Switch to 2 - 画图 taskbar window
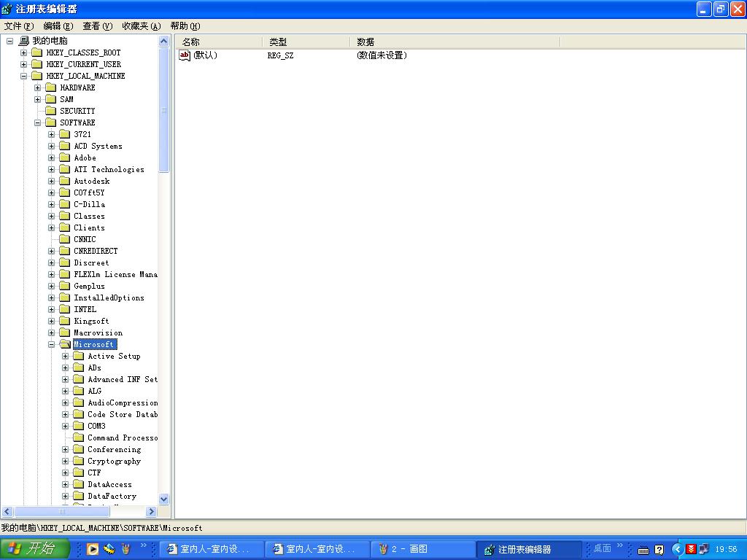The height and width of the screenshot is (560, 747). click(x=422, y=549)
